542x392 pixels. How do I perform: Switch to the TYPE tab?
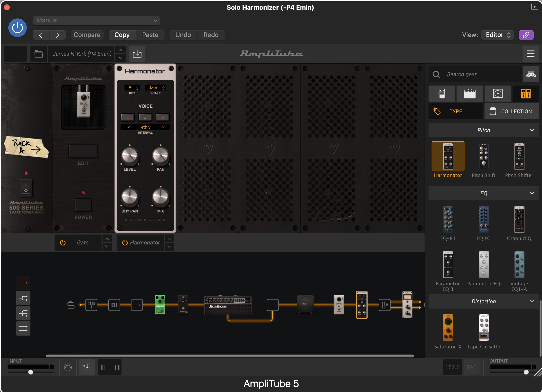coord(456,111)
